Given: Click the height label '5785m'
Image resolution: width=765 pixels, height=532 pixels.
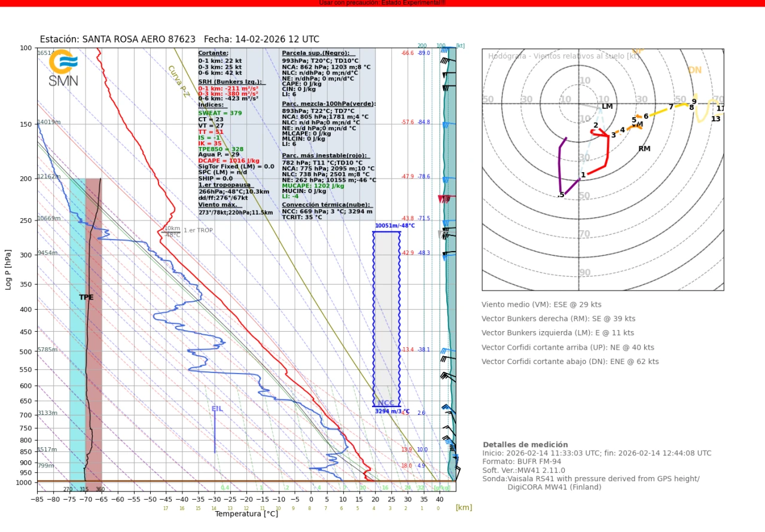Looking at the screenshot, I should [47, 350].
